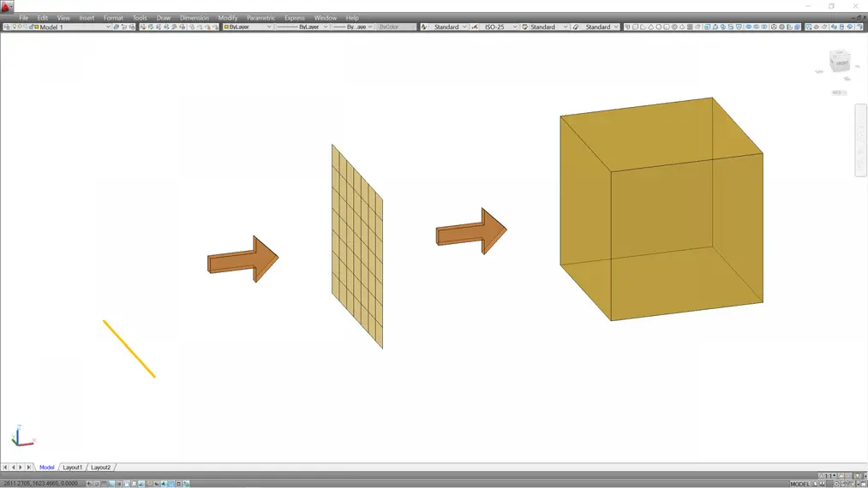This screenshot has width=868, height=488.
Task: Select the Wedge solid tool
Action: tap(644, 27)
